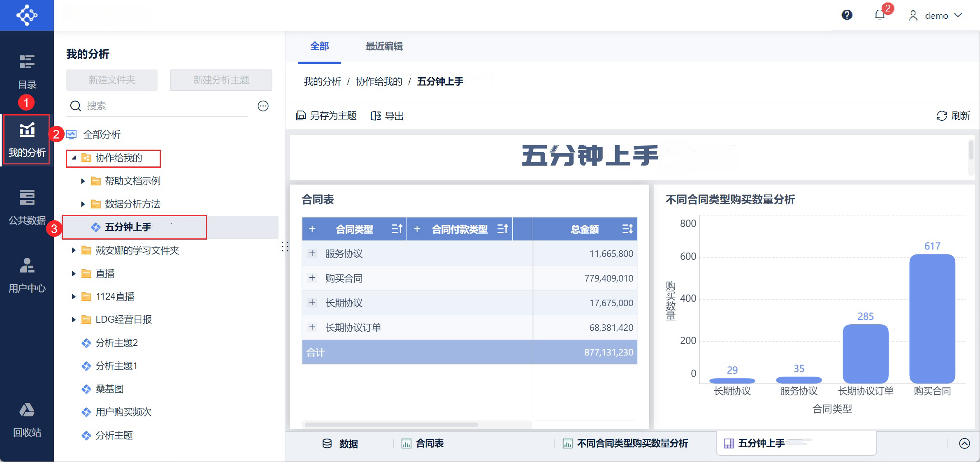Open 桑基图 analysis subject

[x=109, y=389]
